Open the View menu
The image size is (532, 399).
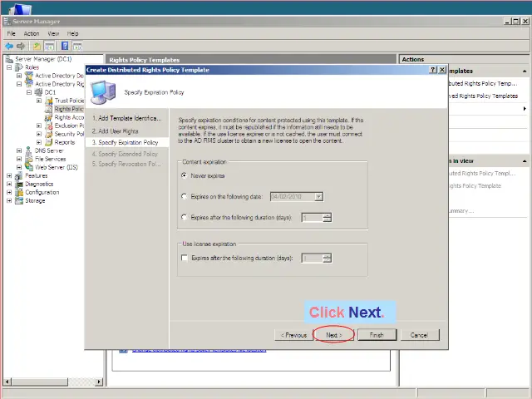pos(53,33)
